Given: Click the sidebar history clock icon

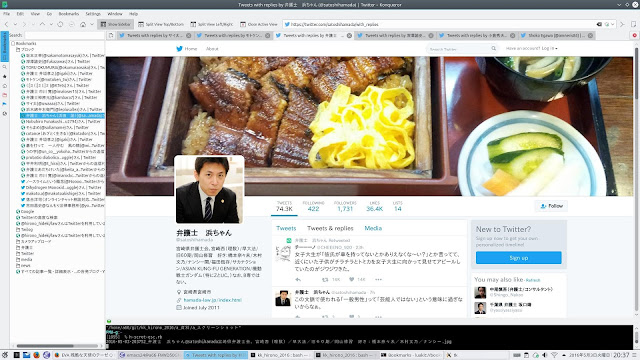Looking at the screenshot, I should pos(4,113).
